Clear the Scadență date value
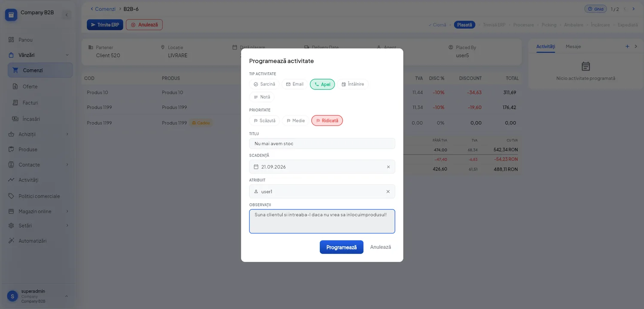The width and height of the screenshot is (644, 309). point(389,167)
